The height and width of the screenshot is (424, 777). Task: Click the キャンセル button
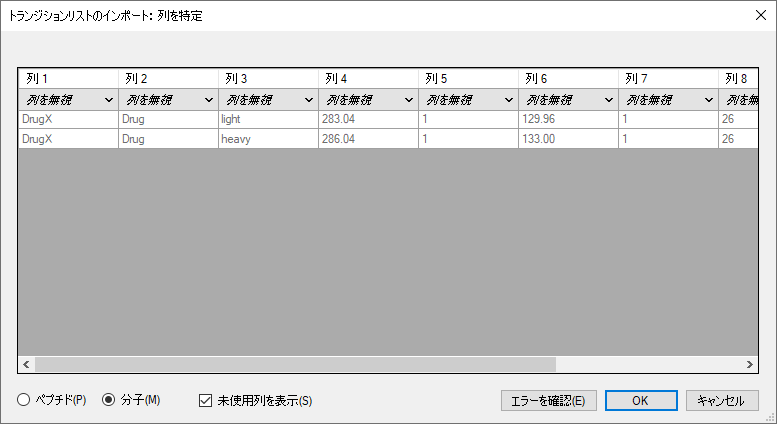722,400
